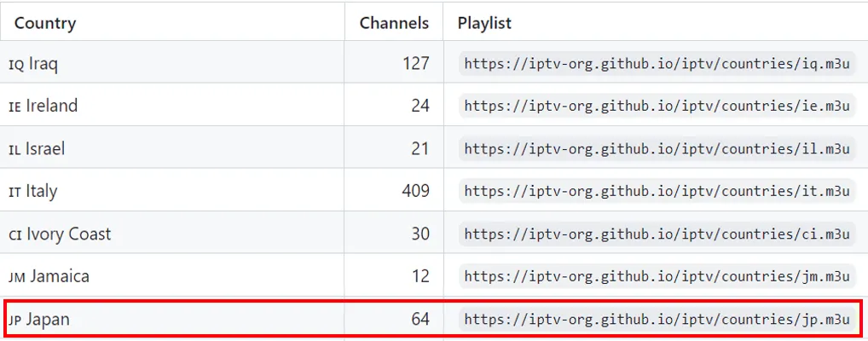868x341 pixels.
Task: Select the Jamaica country cell
Action: click(172, 275)
